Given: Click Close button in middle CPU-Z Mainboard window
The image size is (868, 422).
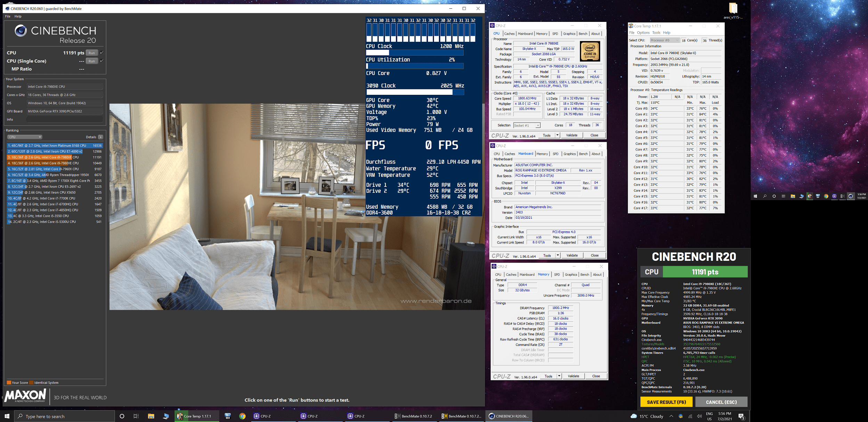Looking at the screenshot, I should pyautogui.click(x=595, y=255).
